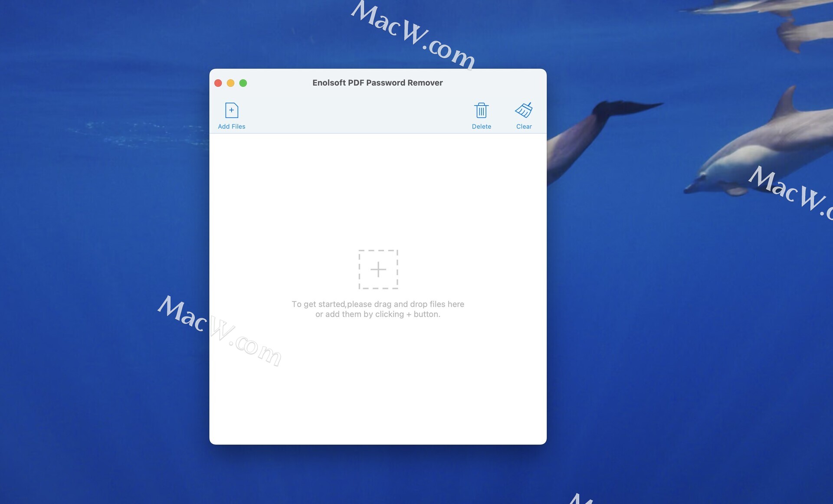Click the Enolsoft PDF Password Remover title
This screenshot has width=833, height=504.
(377, 83)
